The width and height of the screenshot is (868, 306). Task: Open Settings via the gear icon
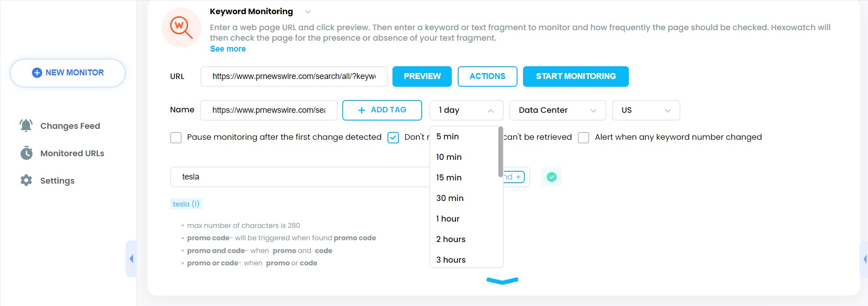tap(26, 180)
